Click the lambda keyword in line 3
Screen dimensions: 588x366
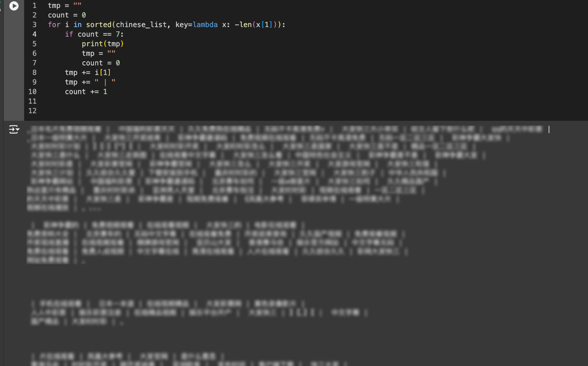click(x=205, y=25)
